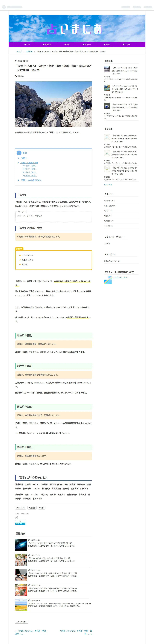This screenshot has height=644, width=154.
Task: Open the 帝旺 (ていおう) related article link
Action: [x=52, y=573]
